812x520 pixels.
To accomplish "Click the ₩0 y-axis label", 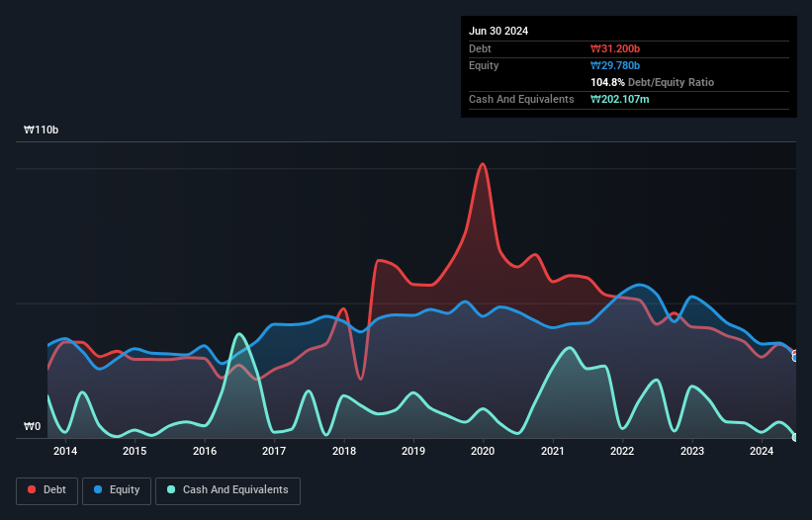I will [32, 426].
